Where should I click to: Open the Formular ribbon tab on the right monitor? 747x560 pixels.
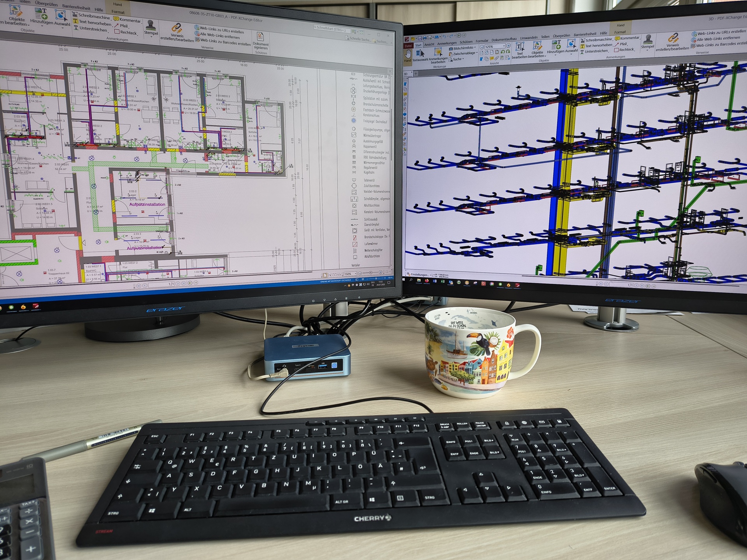pyautogui.click(x=482, y=41)
